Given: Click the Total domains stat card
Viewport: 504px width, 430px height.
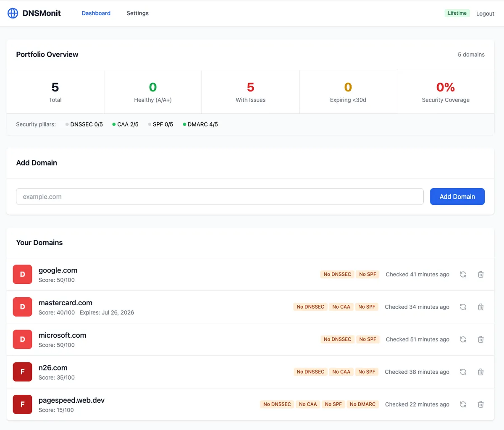Looking at the screenshot, I should coord(55,92).
